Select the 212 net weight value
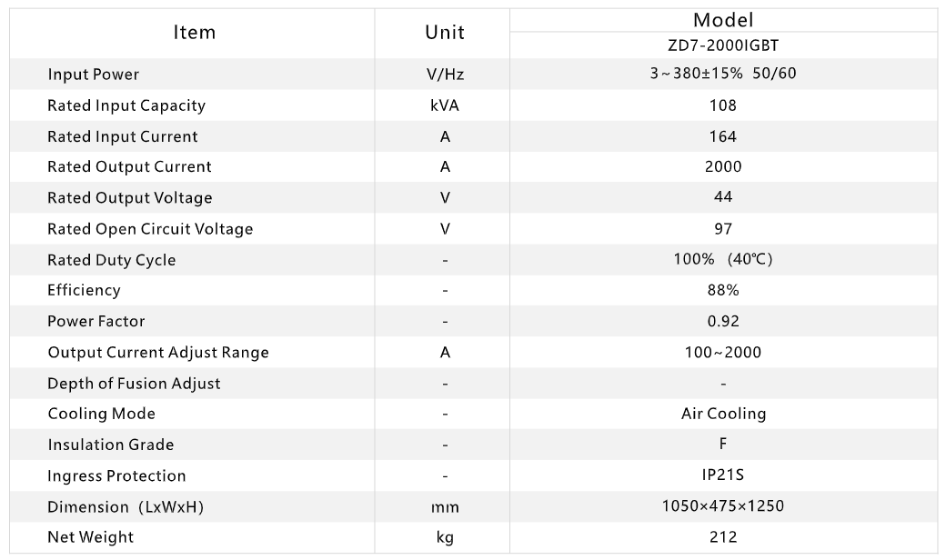The image size is (946, 560). 723,537
